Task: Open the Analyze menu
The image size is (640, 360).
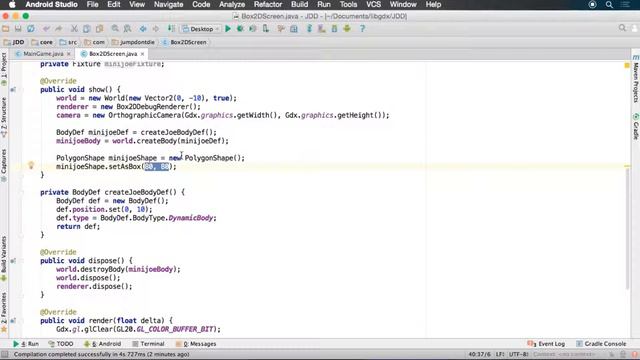Action: 232,4
